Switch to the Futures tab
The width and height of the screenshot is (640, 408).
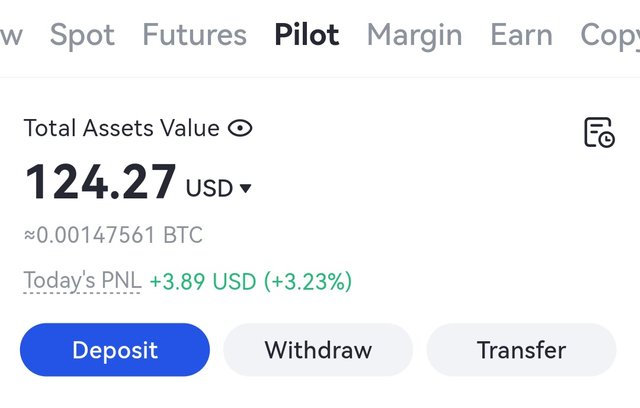194,35
